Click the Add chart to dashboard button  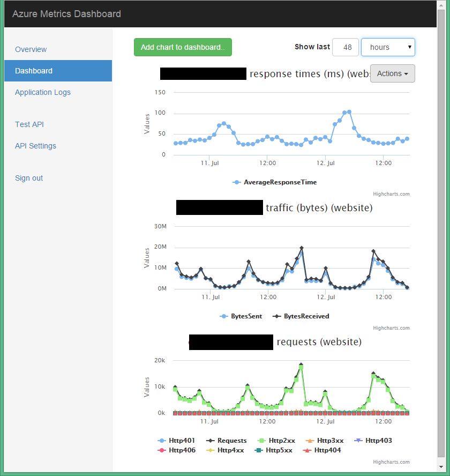(x=183, y=47)
